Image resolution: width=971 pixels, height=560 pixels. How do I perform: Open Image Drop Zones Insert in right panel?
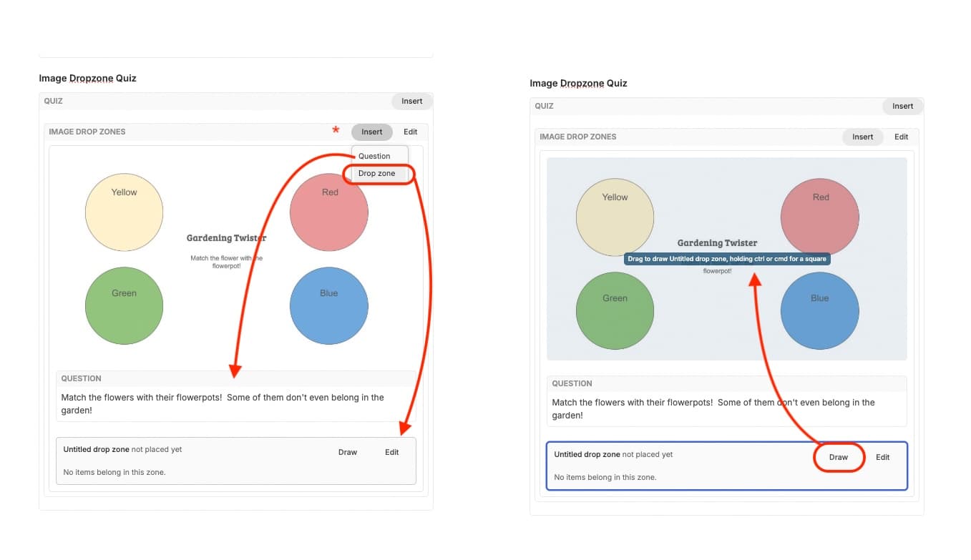coord(863,137)
